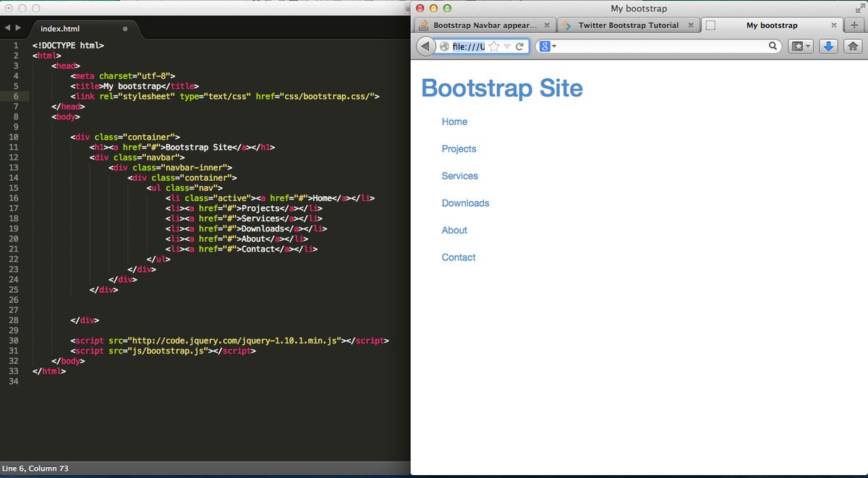The width and height of the screenshot is (868, 478).
Task: Click the Bootstrap Site heading link
Action: pos(501,88)
